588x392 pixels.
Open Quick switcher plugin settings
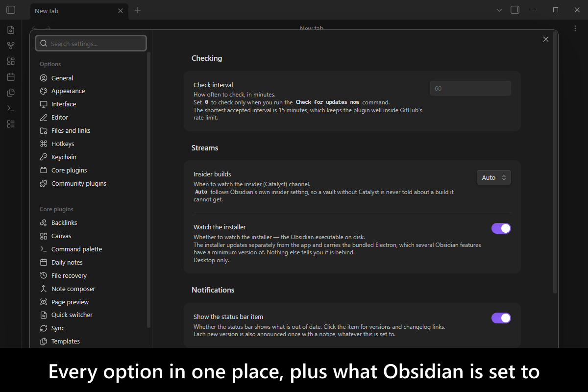[91, 315]
